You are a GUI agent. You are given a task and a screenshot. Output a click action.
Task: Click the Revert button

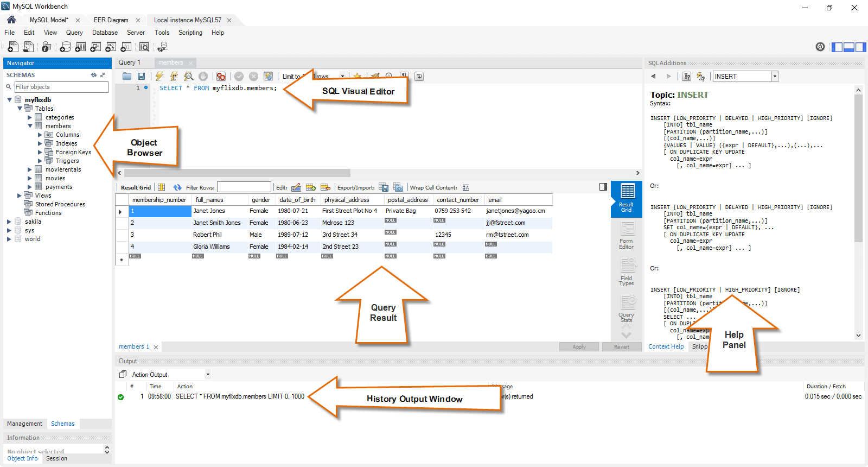tap(622, 346)
